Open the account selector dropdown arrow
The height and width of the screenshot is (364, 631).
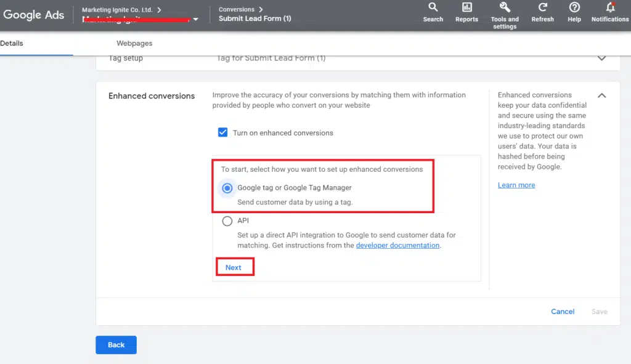(196, 19)
